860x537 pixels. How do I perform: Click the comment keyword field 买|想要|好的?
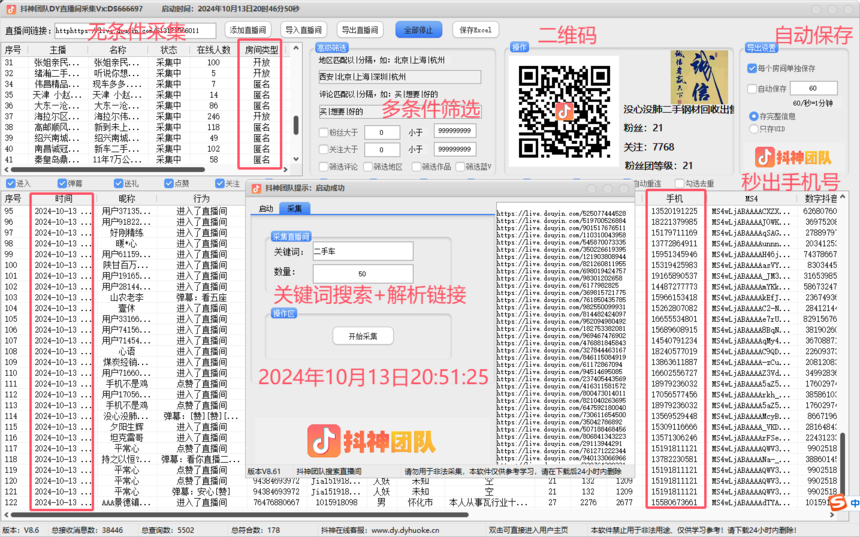pyautogui.click(x=399, y=111)
